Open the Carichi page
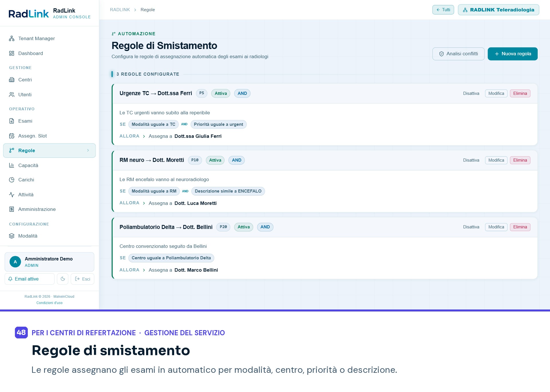Screen dimensions: 550x392 click(49, 180)
